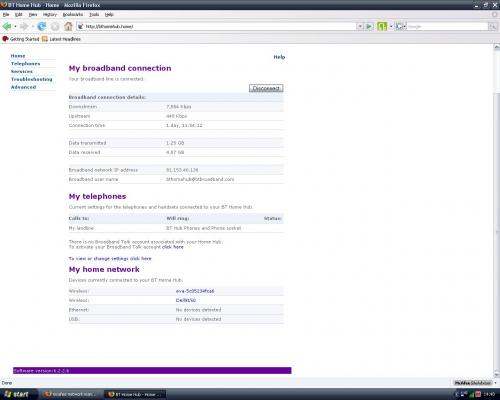Click the Disconnect button

click(x=266, y=88)
